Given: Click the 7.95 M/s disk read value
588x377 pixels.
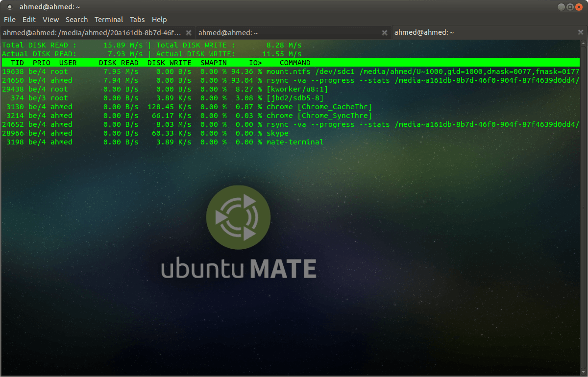Looking at the screenshot, I should coord(121,71).
